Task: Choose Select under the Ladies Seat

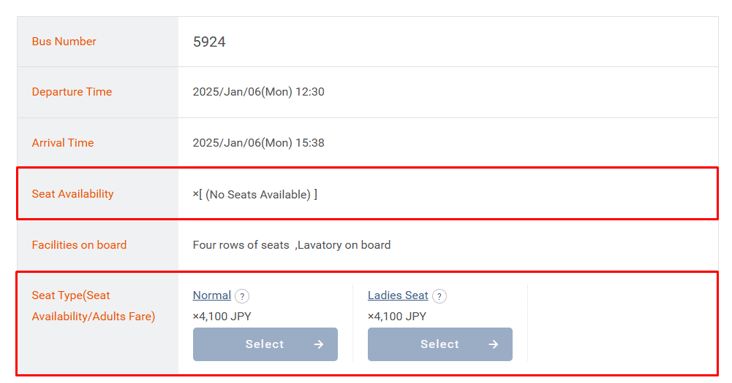Action: pos(440,344)
